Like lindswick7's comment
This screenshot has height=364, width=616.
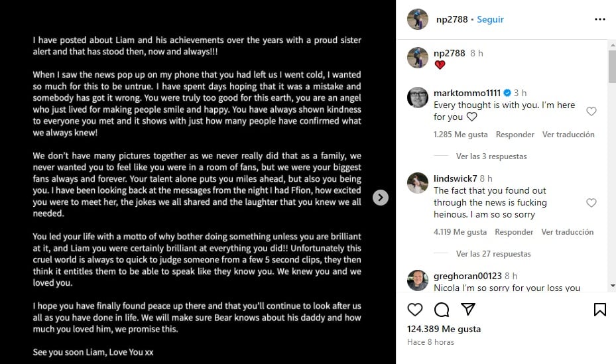tap(591, 203)
